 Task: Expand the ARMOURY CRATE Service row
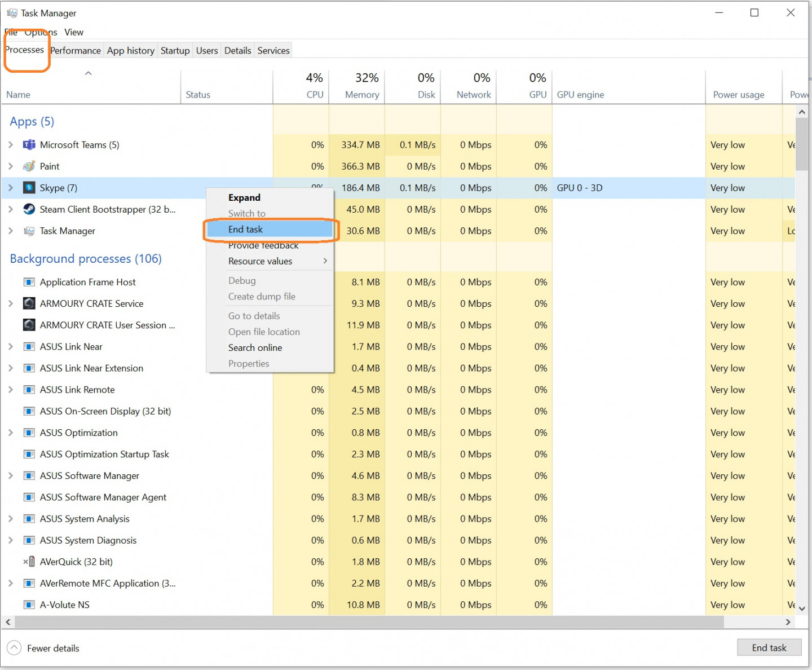[10, 303]
